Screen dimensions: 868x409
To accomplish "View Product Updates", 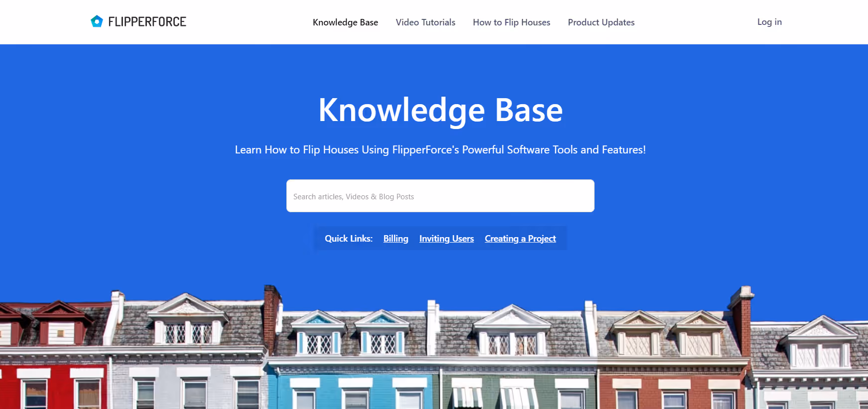I will [x=601, y=22].
